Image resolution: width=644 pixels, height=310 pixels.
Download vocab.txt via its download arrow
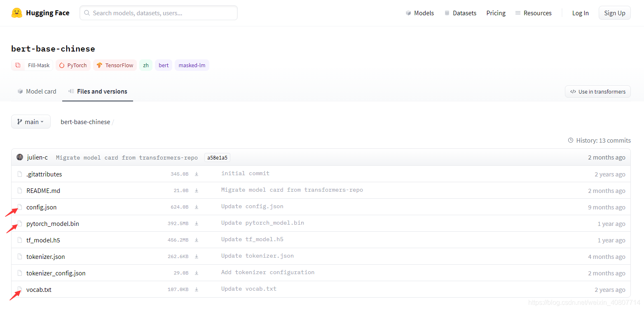point(197,289)
